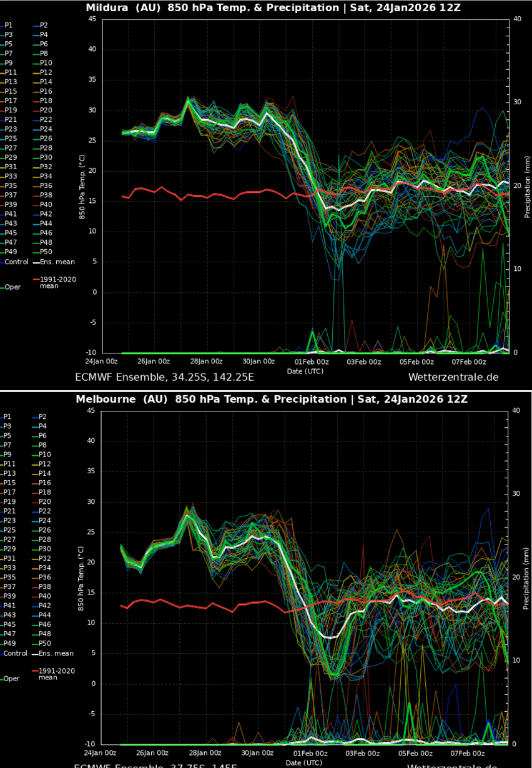Toggle Ens. mean legend item in Mildura chart
Image resolution: width=532 pixels, height=768 pixels.
57,262
